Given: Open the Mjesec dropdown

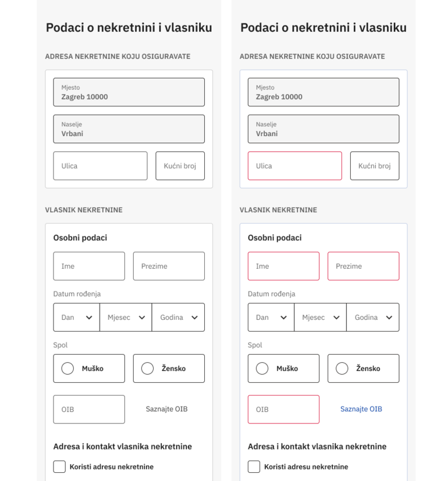Looking at the screenshot, I should point(126,317).
